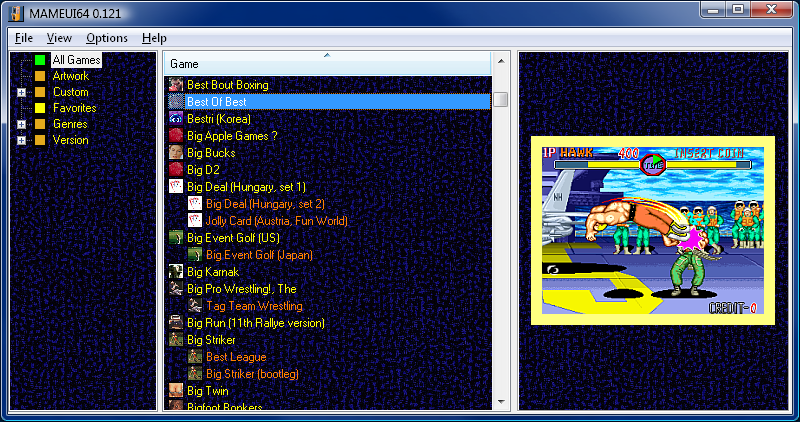The width and height of the screenshot is (800, 422).
Task: Select the Version folder label
Action: click(x=70, y=140)
